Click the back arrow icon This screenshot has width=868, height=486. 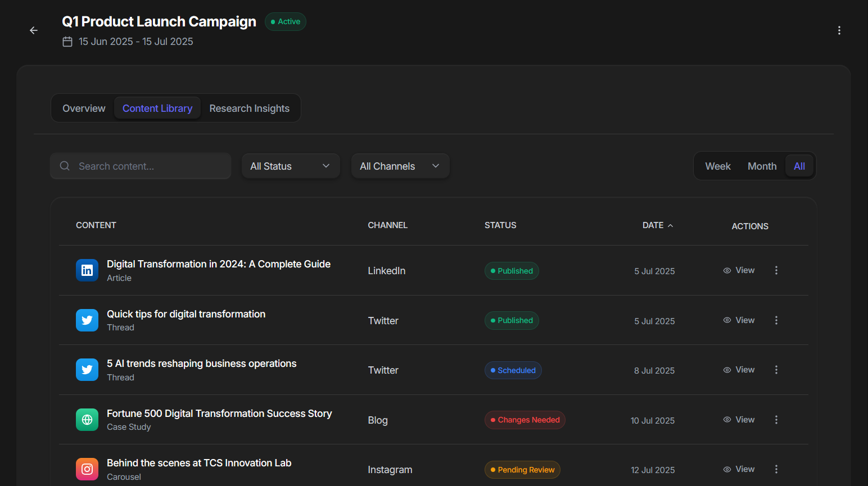pos(34,30)
